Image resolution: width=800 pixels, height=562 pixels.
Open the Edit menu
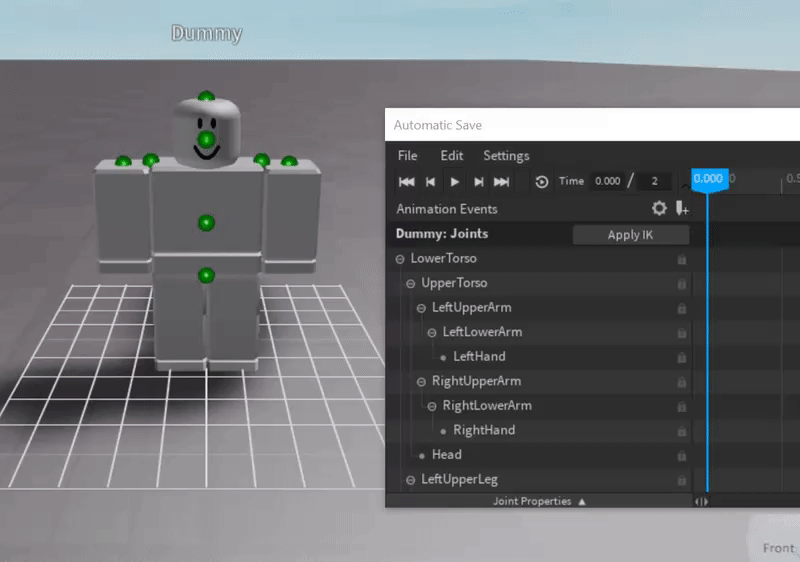coord(452,156)
